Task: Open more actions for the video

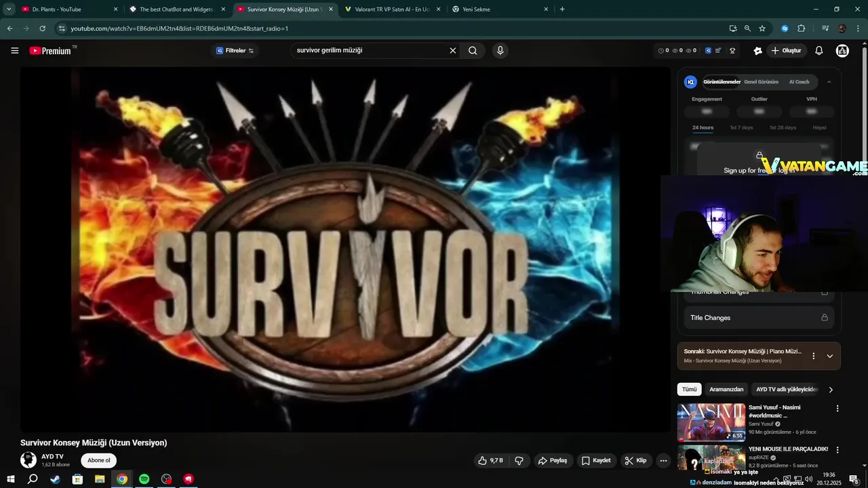Action: point(663,460)
